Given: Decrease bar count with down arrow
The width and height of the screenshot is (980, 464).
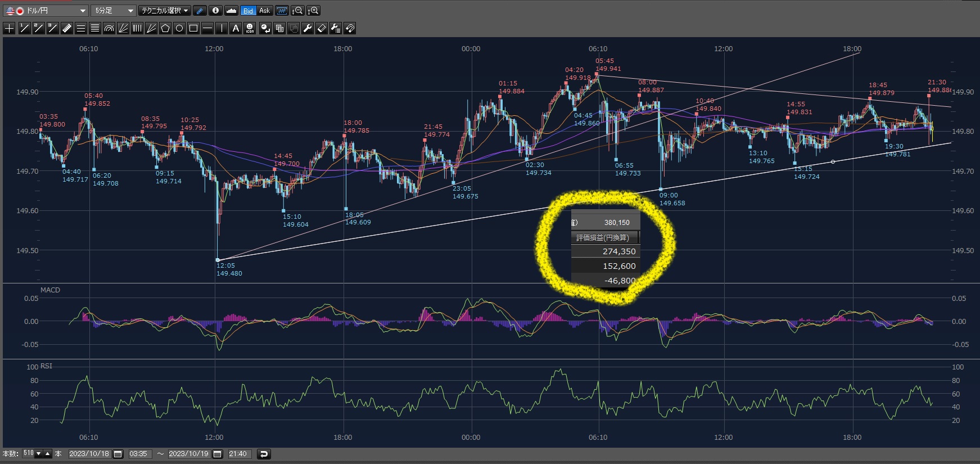Looking at the screenshot, I should (39, 454).
